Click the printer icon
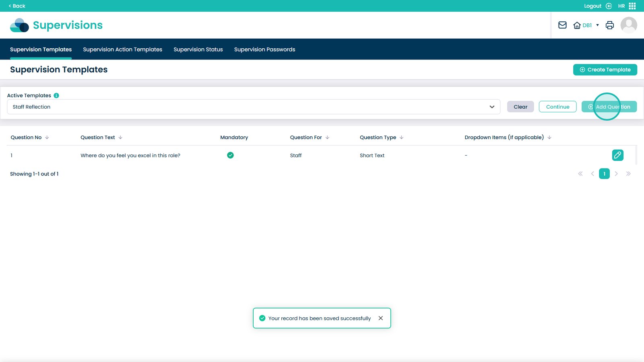This screenshot has height=362, width=644. 610,25
